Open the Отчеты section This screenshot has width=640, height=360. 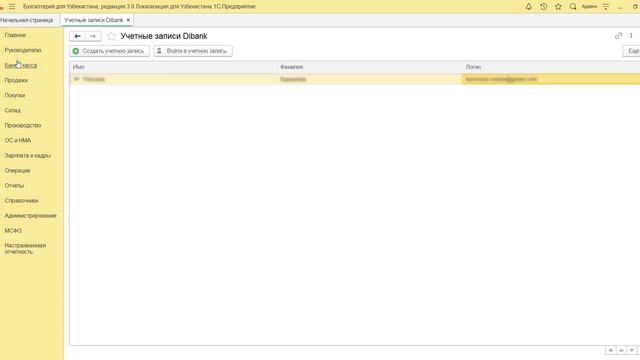[x=14, y=186]
